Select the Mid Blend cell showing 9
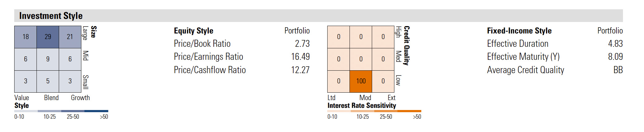The image size is (644, 132). [x=48, y=59]
